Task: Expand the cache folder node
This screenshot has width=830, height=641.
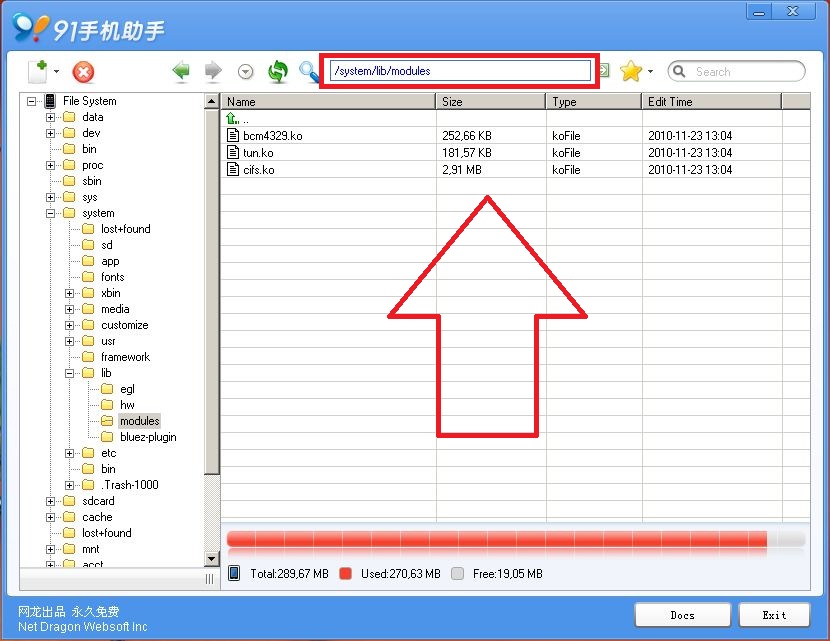Action: 50,517
